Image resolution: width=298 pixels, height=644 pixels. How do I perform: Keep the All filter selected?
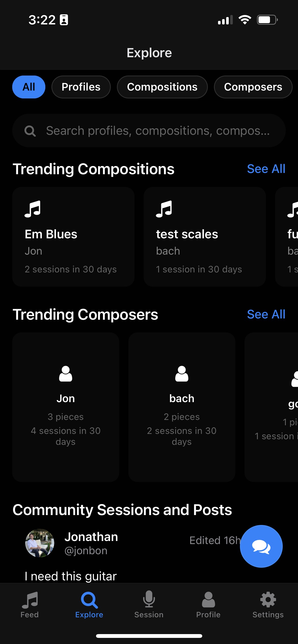(29, 87)
